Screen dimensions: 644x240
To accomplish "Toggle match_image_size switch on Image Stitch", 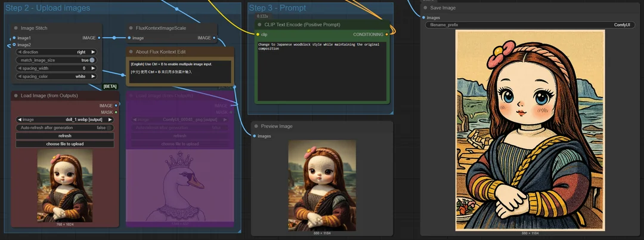I will 92,60.
